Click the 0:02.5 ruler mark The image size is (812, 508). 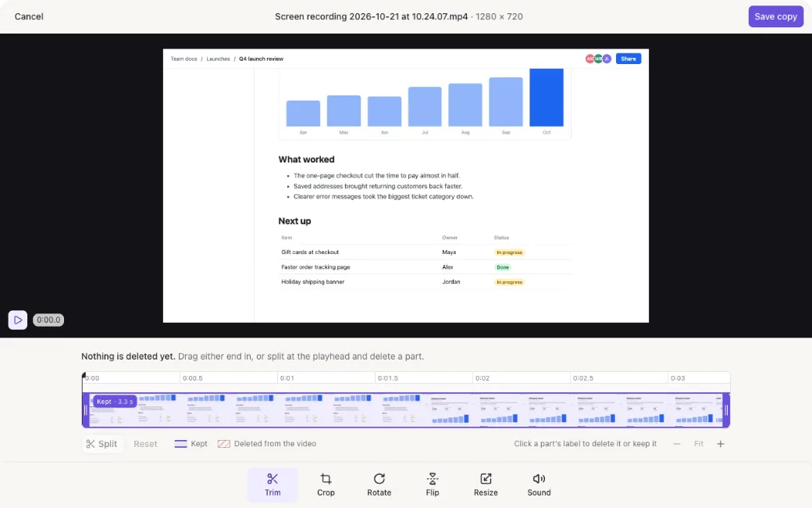(582, 378)
